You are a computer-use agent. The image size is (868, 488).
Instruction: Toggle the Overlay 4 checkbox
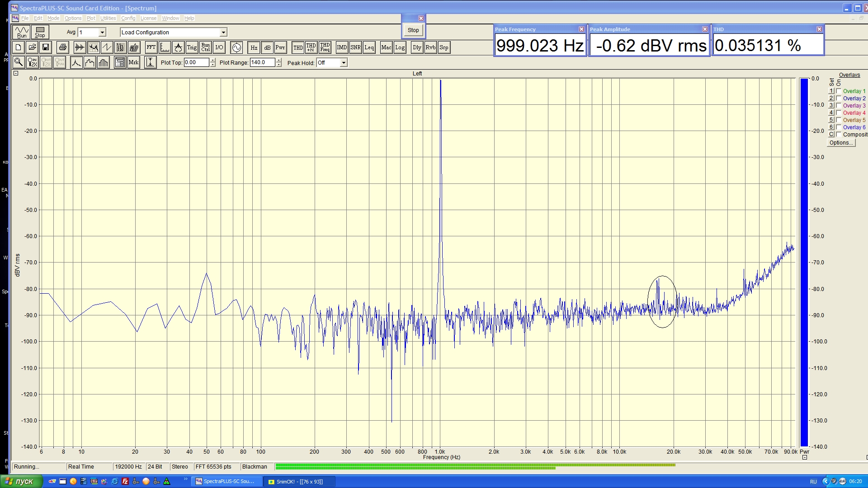pos(839,113)
